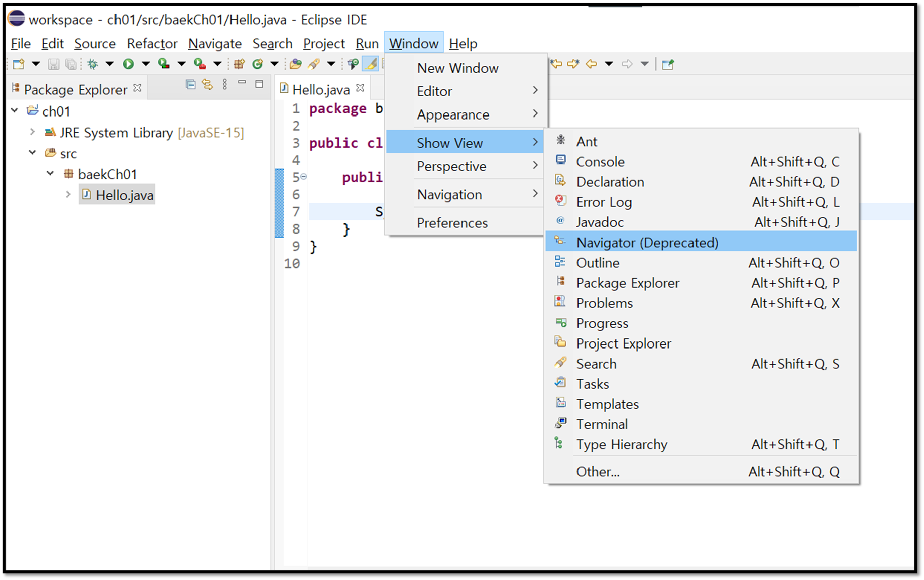
Task: Click the Save disk icon in toolbar
Action: tap(54, 64)
